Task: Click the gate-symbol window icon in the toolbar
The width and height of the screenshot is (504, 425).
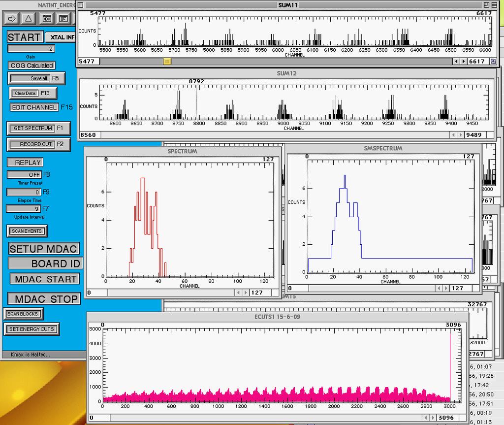Action: (x=47, y=19)
